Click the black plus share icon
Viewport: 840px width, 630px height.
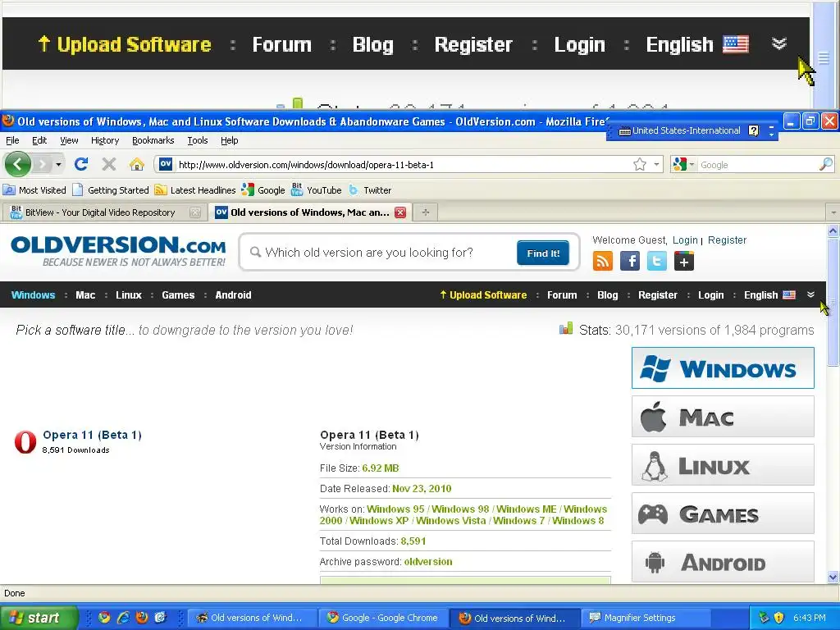[684, 262]
